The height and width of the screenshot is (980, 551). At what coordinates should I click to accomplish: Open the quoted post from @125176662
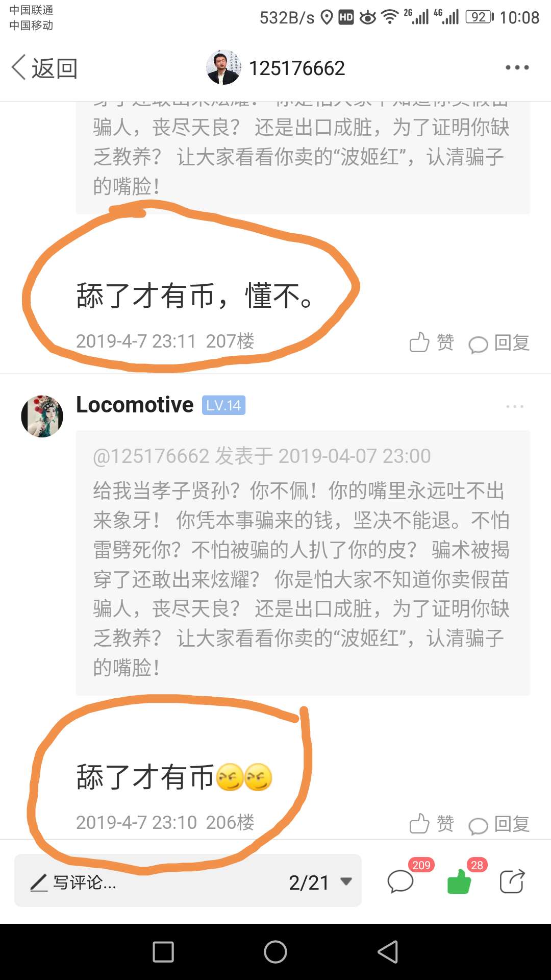pyautogui.click(x=303, y=562)
